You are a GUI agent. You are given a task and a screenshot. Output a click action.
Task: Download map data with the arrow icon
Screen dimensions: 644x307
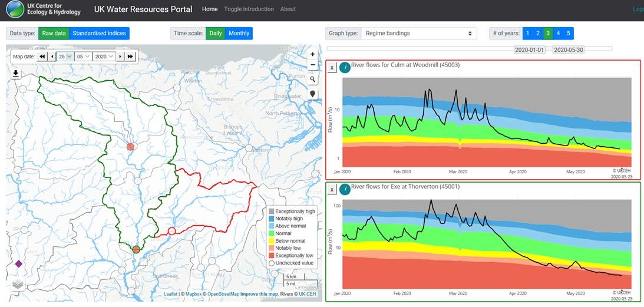point(15,73)
